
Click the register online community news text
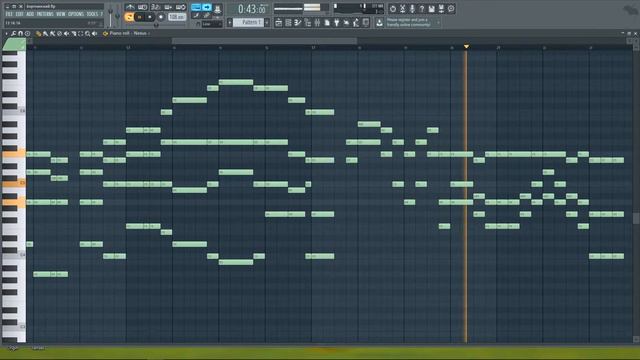(408, 22)
